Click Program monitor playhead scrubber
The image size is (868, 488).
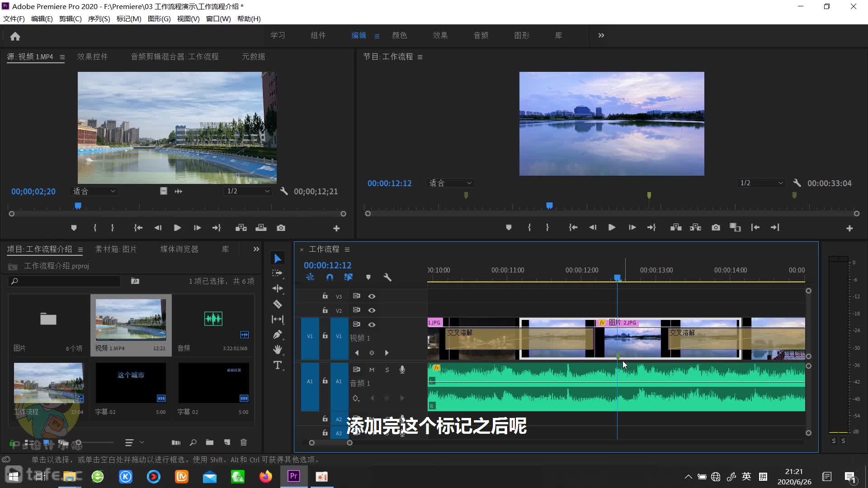[549, 206]
